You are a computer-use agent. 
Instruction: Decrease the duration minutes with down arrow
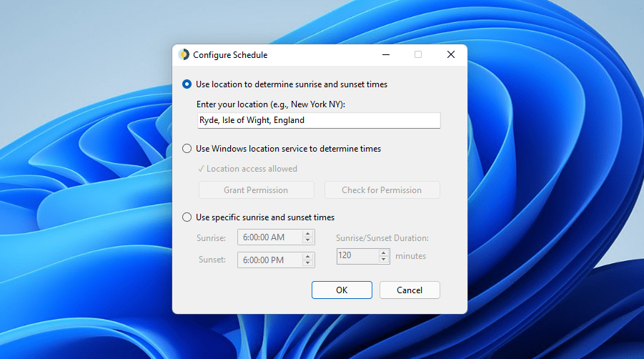(383, 259)
